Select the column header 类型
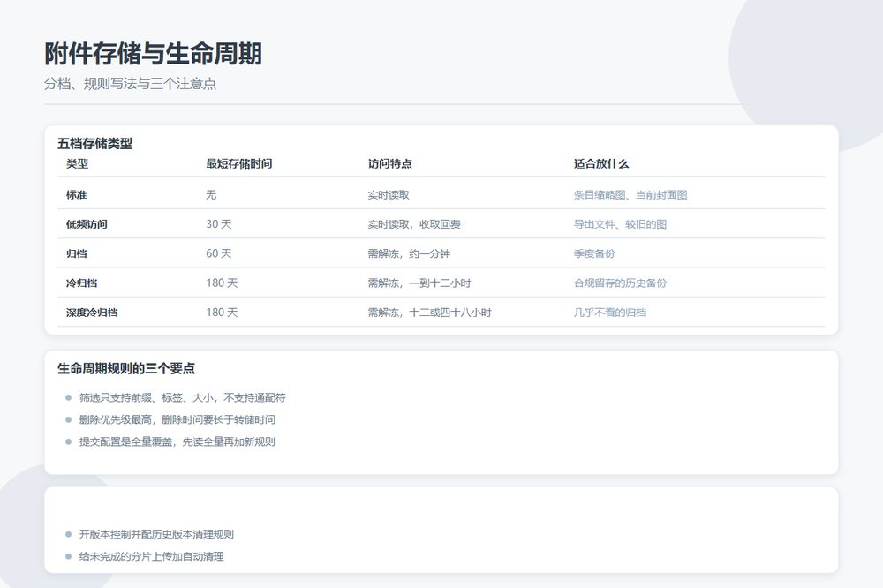The height and width of the screenshot is (588, 883). [77, 164]
